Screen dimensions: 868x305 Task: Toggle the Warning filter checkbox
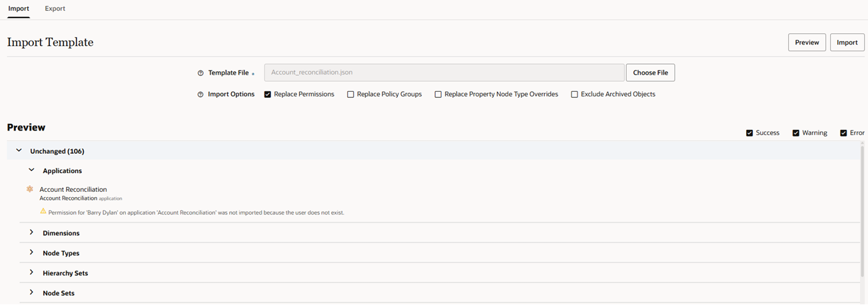796,133
